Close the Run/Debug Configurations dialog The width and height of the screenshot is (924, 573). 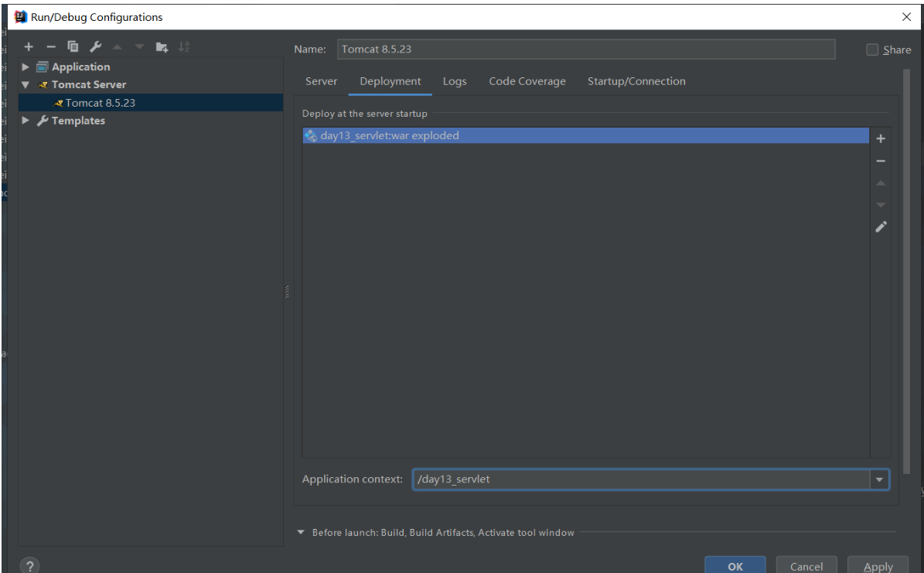[x=906, y=16]
